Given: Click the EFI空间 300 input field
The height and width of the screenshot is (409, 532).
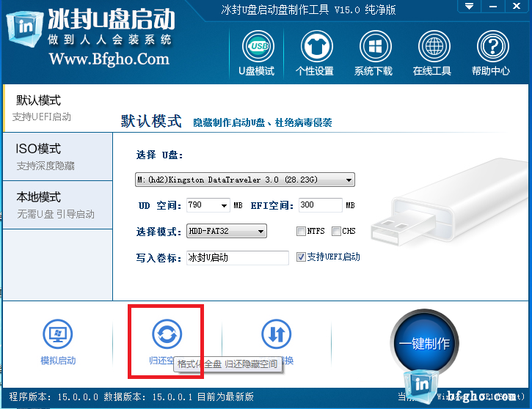Looking at the screenshot, I should coord(320,205).
